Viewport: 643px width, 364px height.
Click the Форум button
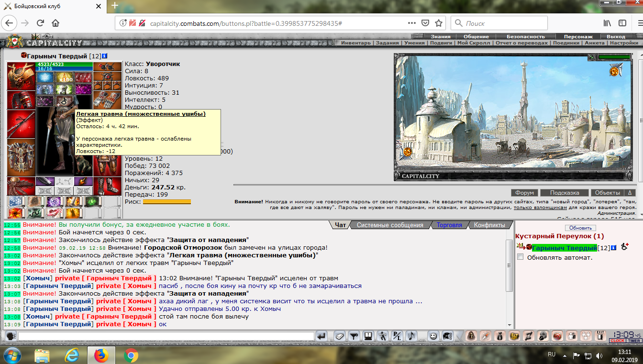pyautogui.click(x=524, y=193)
